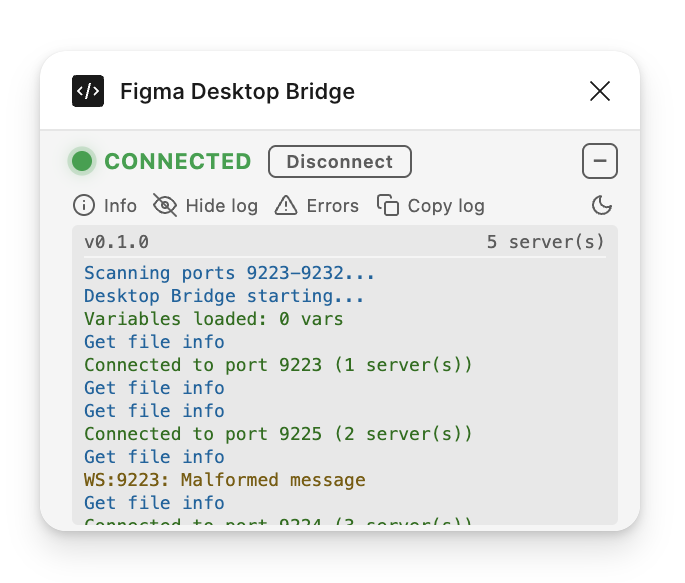
Task: Open the Info label
Action: [x=120, y=206]
